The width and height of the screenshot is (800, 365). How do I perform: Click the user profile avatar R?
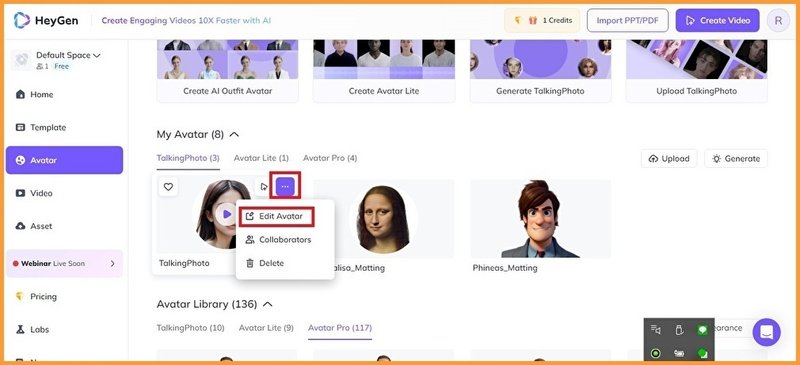778,20
